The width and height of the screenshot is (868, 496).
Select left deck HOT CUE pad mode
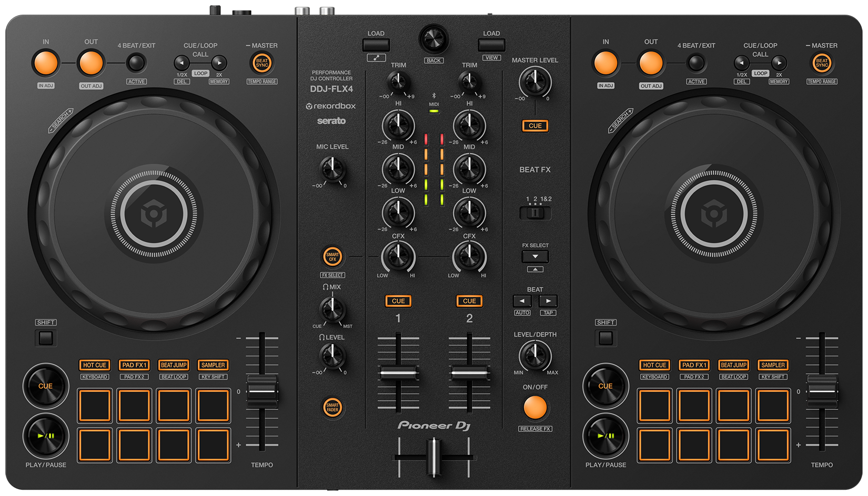pyautogui.click(x=95, y=365)
